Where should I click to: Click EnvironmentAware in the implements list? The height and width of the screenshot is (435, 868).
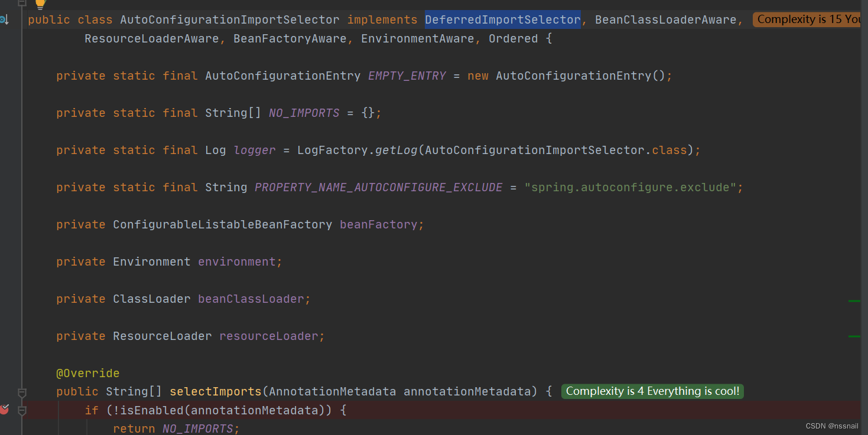(x=417, y=38)
